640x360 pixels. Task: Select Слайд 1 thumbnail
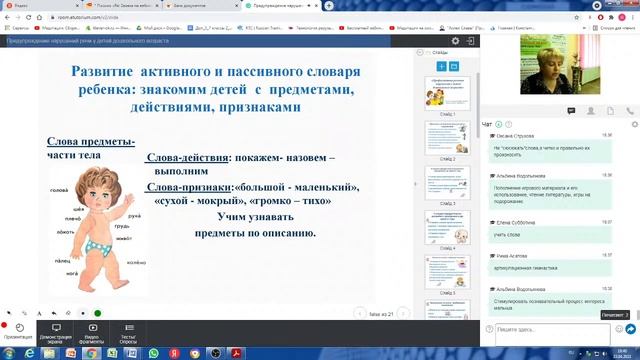[447, 93]
